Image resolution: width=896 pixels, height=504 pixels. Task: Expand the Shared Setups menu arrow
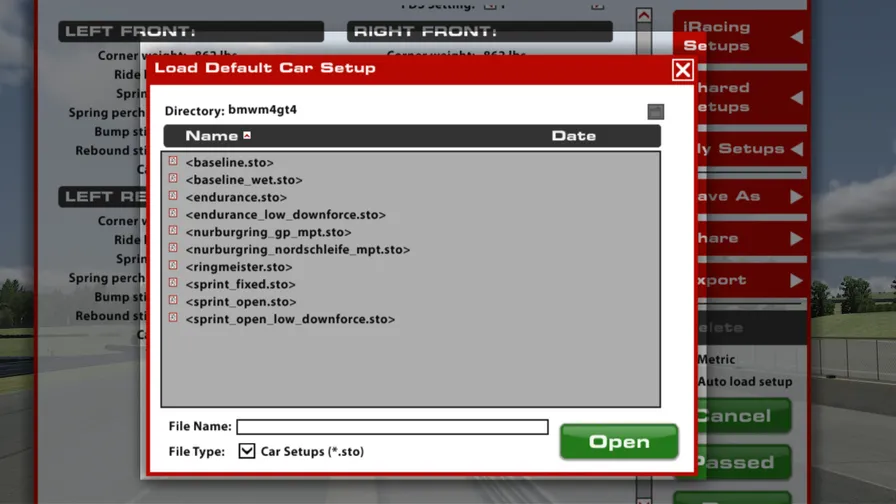pyautogui.click(x=797, y=98)
